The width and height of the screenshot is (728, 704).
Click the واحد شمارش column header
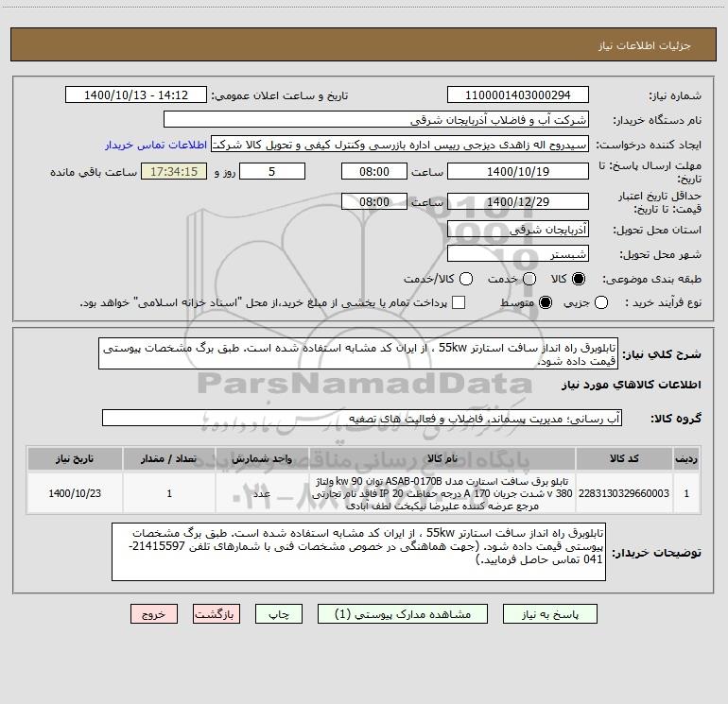point(262,458)
